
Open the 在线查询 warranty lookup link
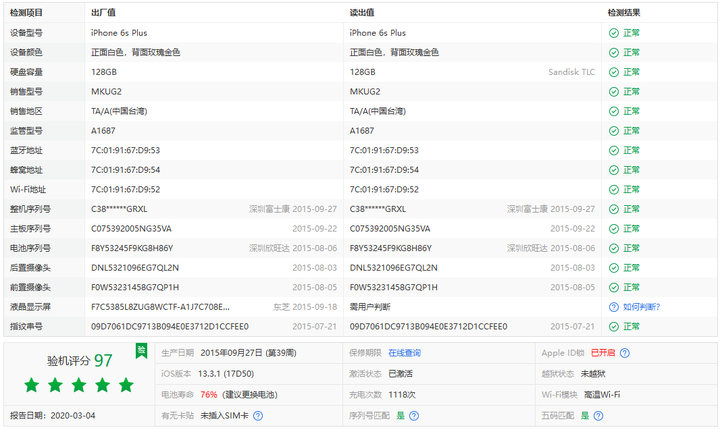405,353
